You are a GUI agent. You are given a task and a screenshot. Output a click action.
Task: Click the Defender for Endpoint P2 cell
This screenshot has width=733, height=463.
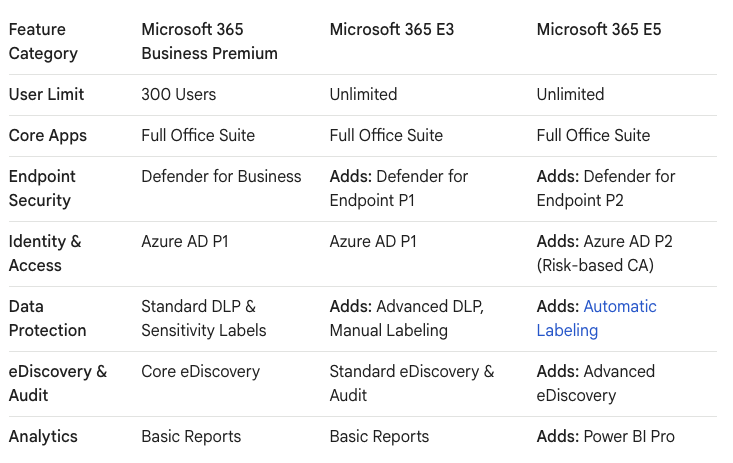606,188
